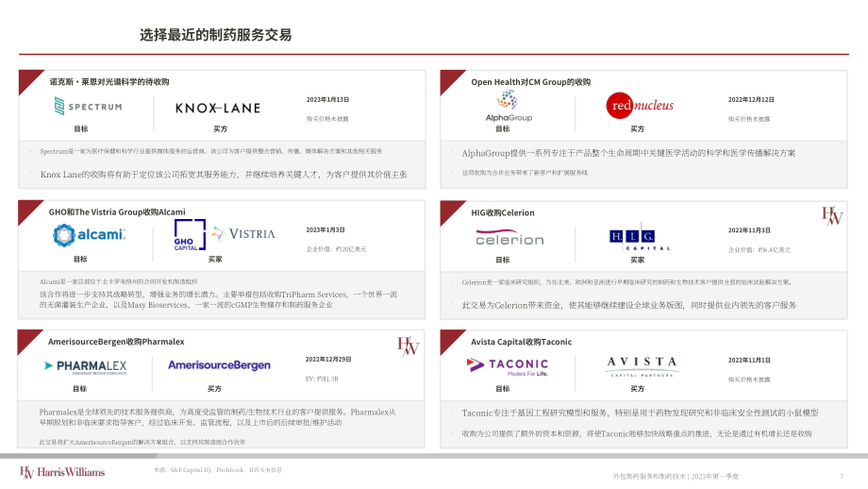Click the Vistria logo
The image size is (868, 489).
pyautogui.click(x=244, y=234)
